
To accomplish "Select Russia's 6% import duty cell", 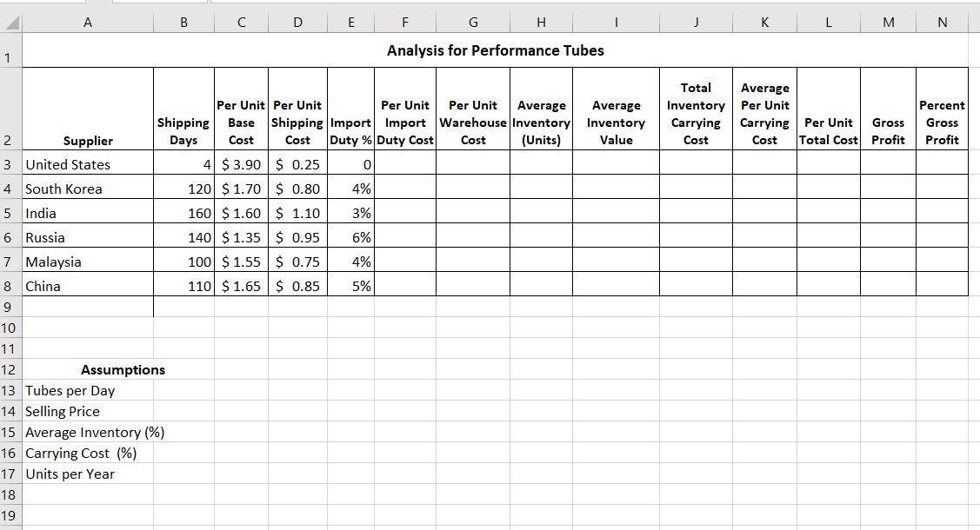I will coord(350,237).
